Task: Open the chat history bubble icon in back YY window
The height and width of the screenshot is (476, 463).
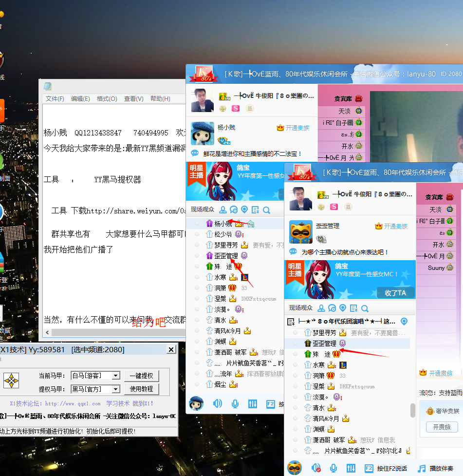Action: [234, 210]
